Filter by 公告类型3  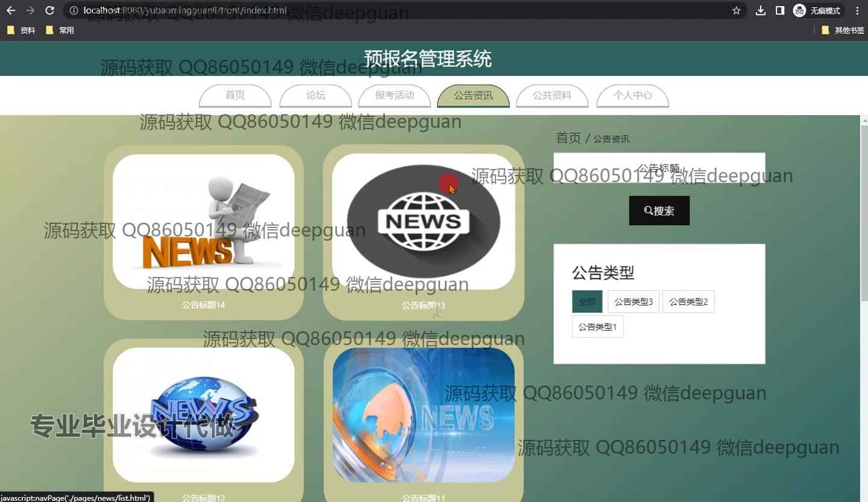(x=633, y=302)
